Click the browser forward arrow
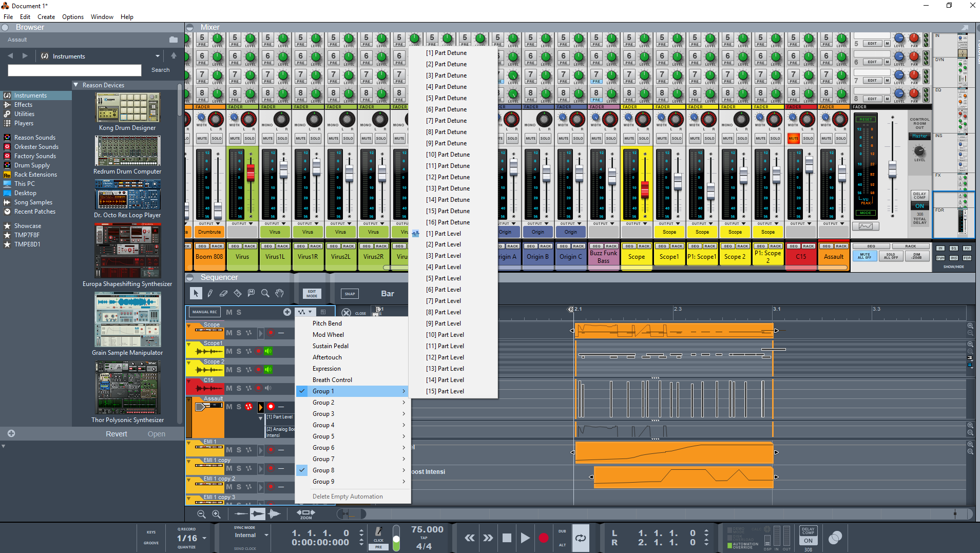980x553 pixels. pyautogui.click(x=25, y=55)
